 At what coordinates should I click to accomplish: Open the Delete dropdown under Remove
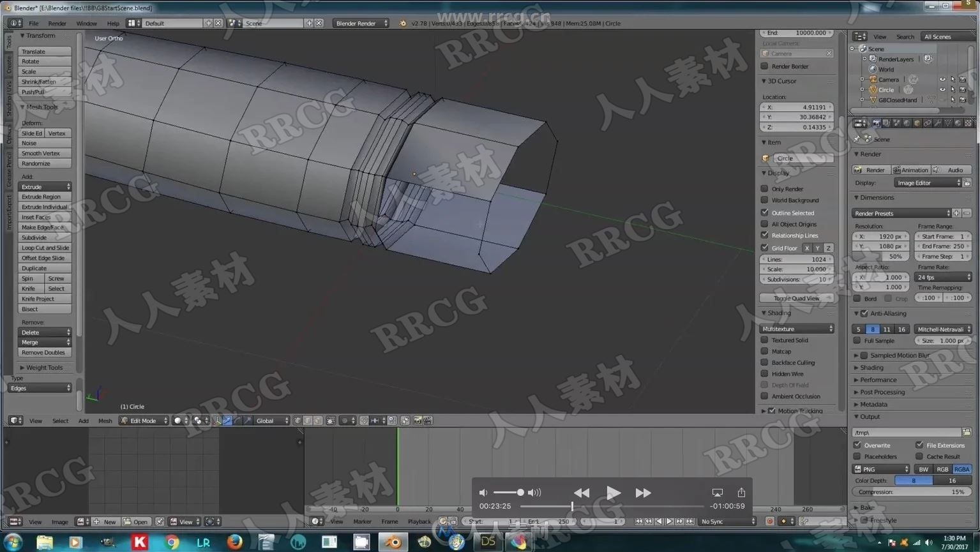[45, 332]
